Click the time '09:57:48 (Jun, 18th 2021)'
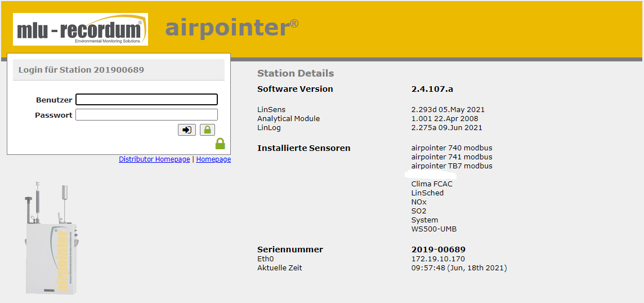644x303 pixels. tap(459, 268)
